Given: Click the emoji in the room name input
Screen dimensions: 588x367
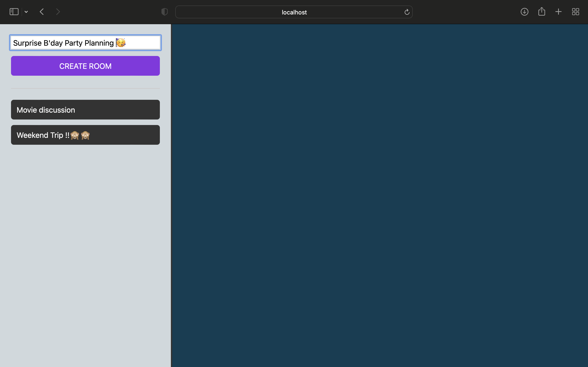Looking at the screenshot, I should (121, 43).
